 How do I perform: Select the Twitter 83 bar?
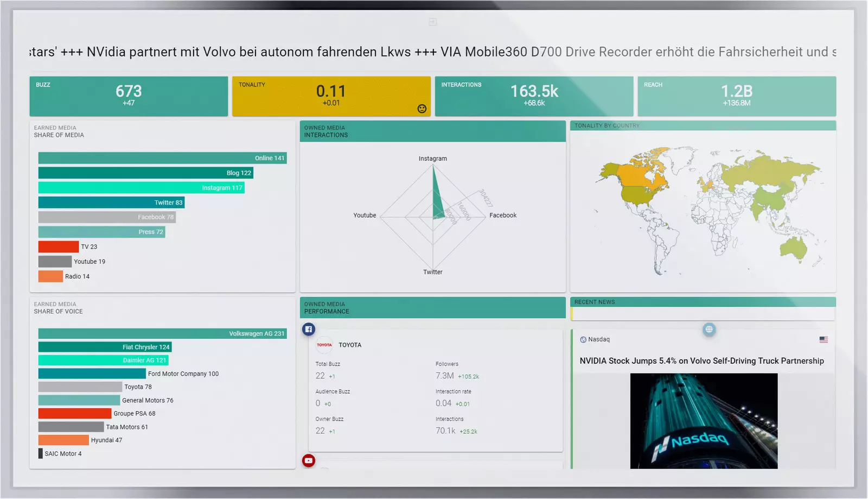coord(111,203)
